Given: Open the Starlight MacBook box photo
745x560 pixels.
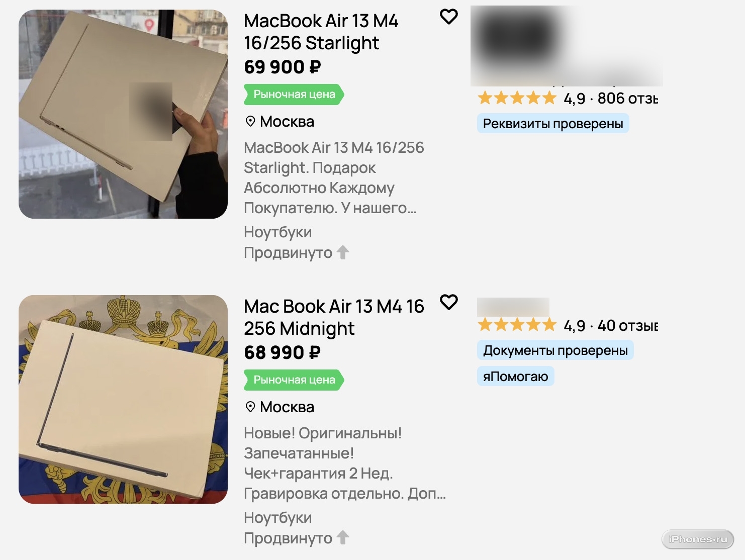Looking at the screenshot, I should pos(123,114).
